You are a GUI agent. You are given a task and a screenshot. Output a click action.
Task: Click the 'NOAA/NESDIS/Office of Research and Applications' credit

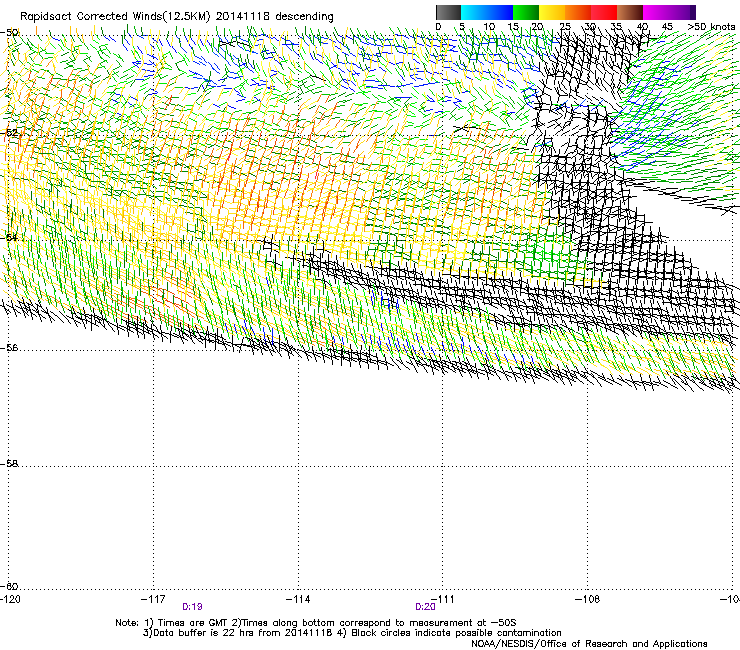589,644
